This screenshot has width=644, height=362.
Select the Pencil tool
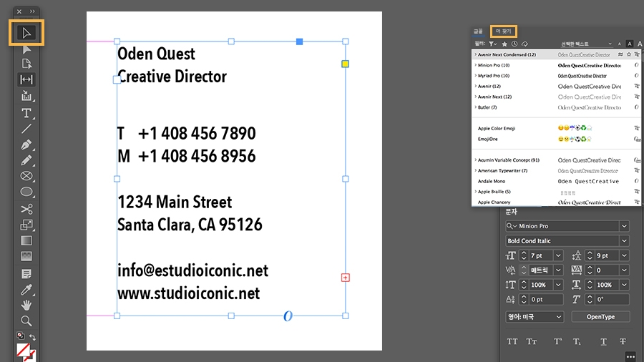[x=26, y=160]
